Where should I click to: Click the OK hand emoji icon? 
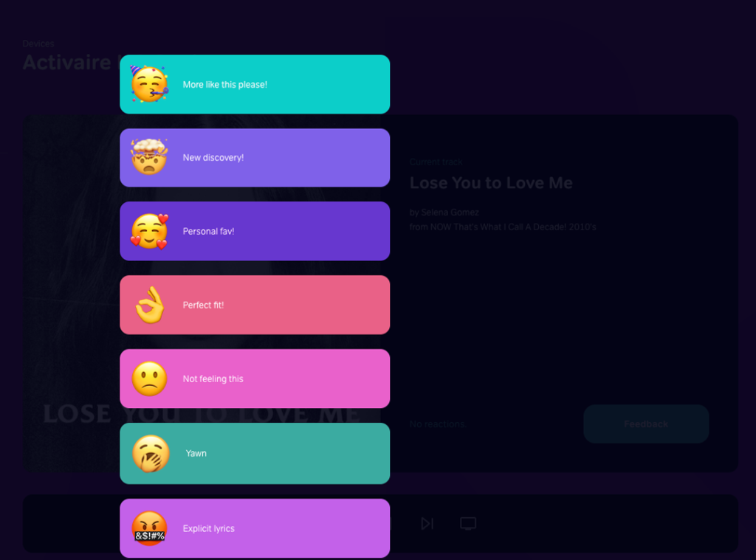click(x=149, y=305)
